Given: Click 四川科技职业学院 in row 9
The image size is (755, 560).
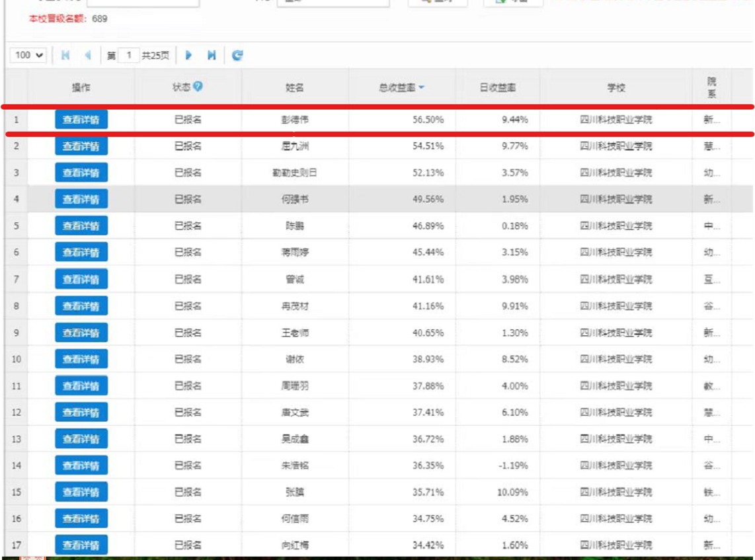Looking at the screenshot, I should coord(616,333).
